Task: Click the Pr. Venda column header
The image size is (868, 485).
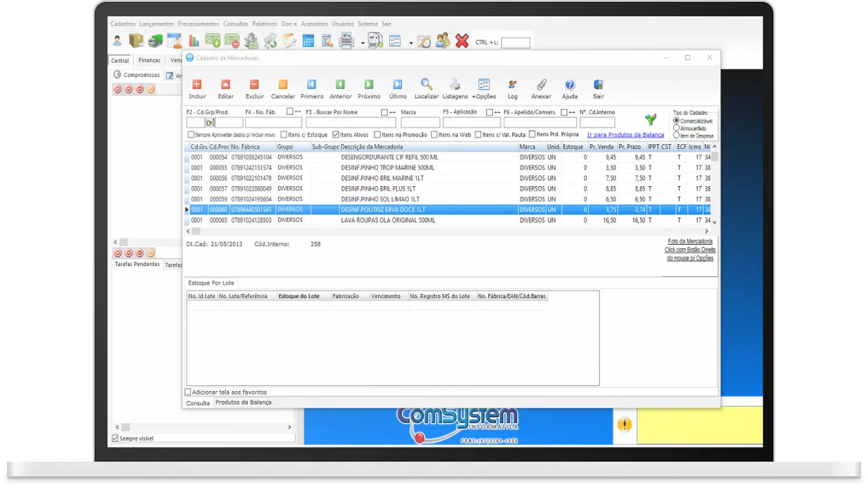Action: coord(601,146)
